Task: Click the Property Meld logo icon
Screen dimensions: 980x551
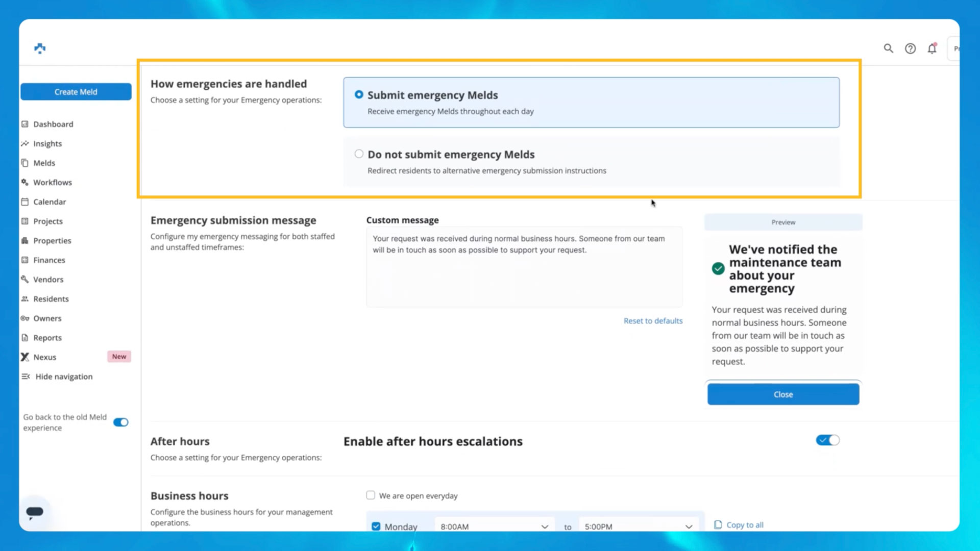Action: [x=40, y=48]
